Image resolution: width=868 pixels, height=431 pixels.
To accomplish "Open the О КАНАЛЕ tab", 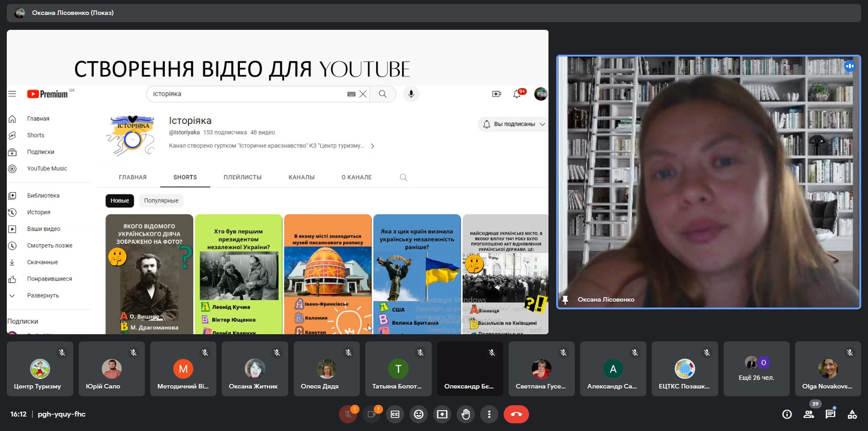I will pos(356,177).
